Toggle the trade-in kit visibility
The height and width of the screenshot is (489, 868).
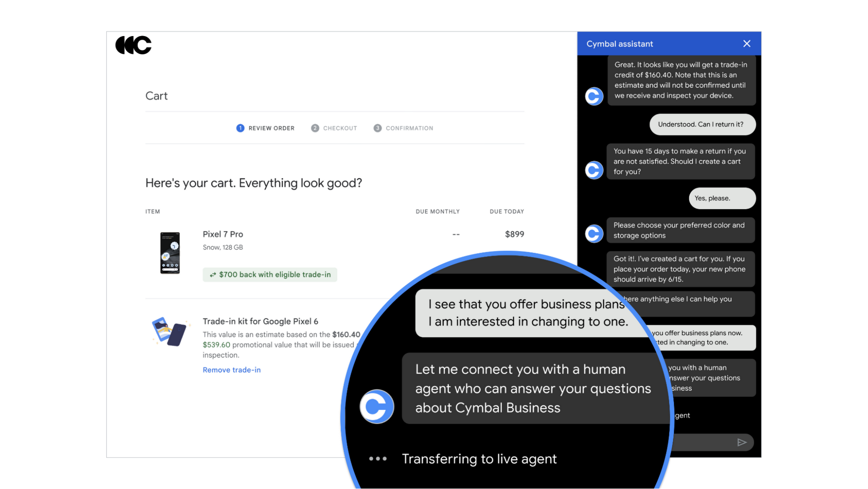[x=232, y=369]
